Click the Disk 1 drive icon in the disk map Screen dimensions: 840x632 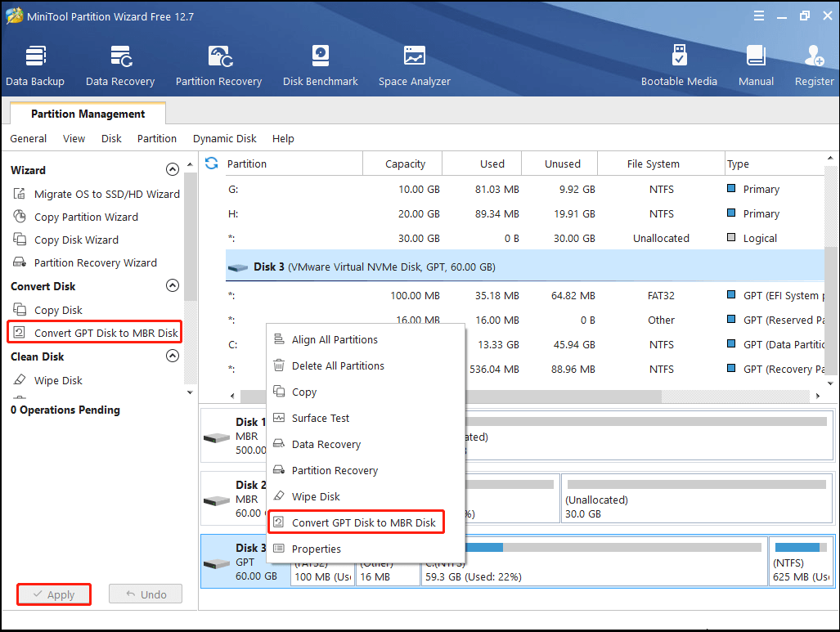[x=217, y=438]
